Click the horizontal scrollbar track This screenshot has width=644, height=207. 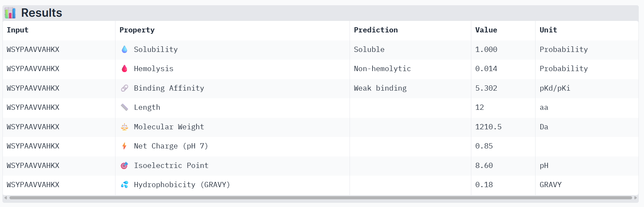click(321, 198)
